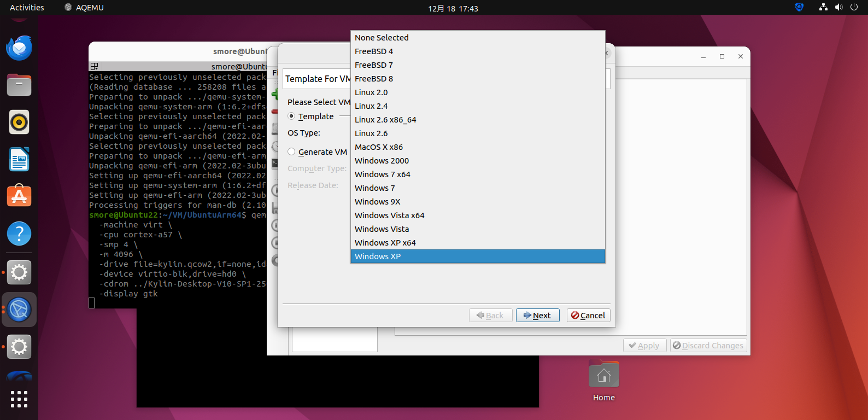Pick Linux 2.6 x86_64 in the list
This screenshot has width=868, height=420.
[478, 120]
